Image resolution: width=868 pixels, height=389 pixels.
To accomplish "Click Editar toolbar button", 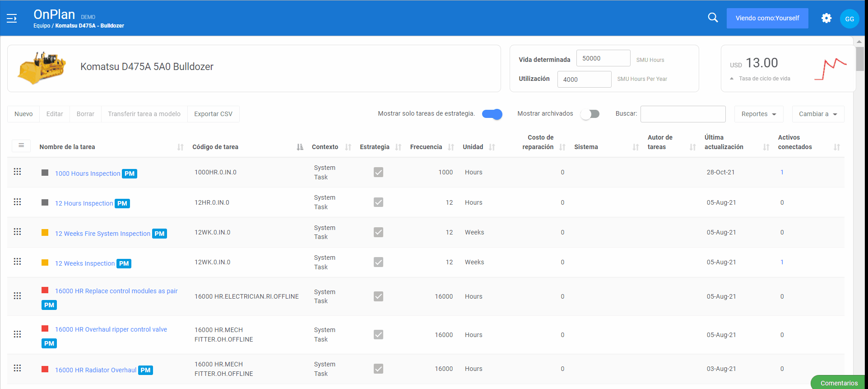I will pos(55,114).
